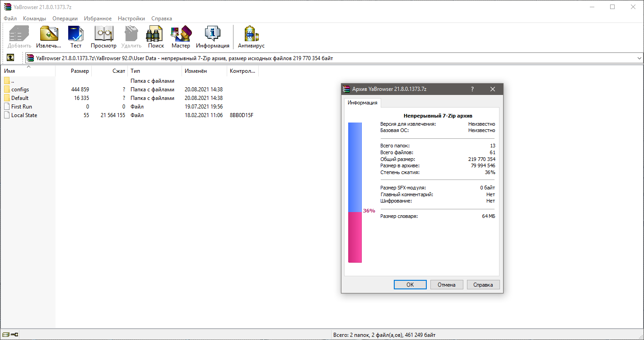Click the Отмена button
This screenshot has width=644, height=340.
tap(447, 285)
